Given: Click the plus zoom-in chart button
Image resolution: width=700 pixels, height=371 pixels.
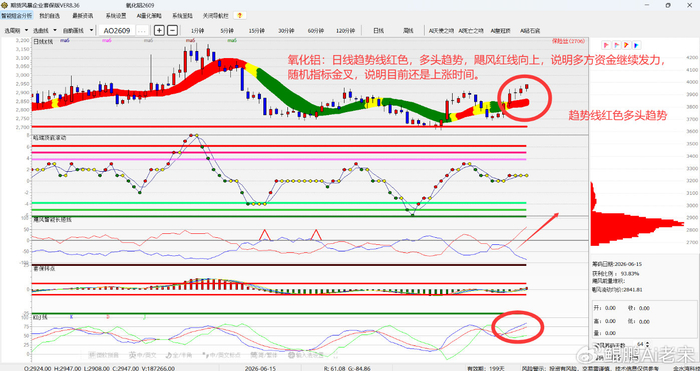Looking at the screenshot, I should click(159, 30).
